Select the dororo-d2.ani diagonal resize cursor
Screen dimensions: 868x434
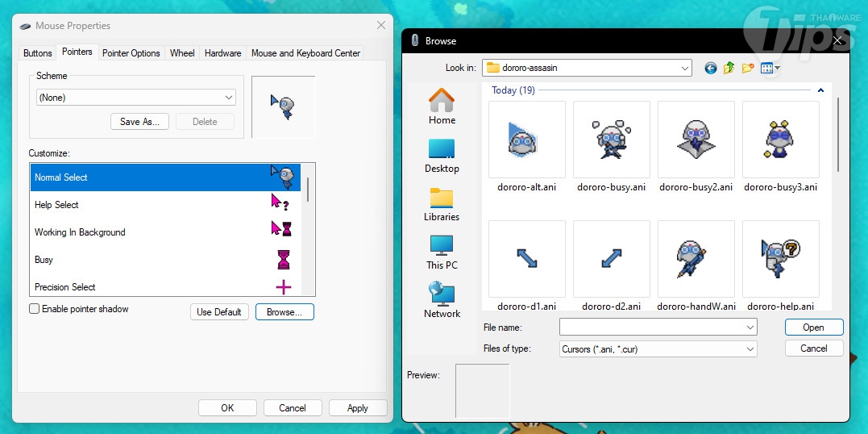(611, 259)
